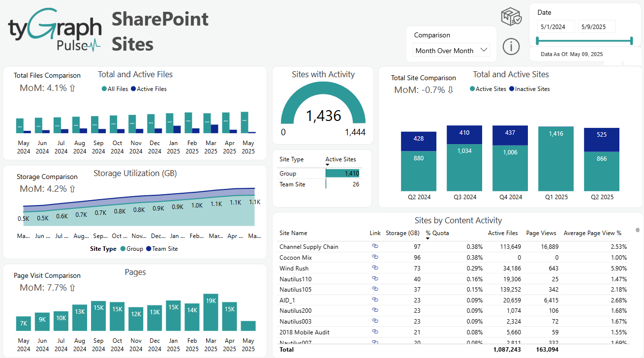Click the 2018 Mobile Audit link icon

tap(375, 332)
